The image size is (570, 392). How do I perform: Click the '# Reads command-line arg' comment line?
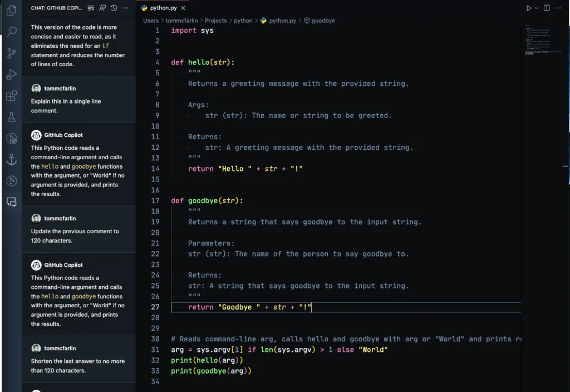click(x=346, y=339)
